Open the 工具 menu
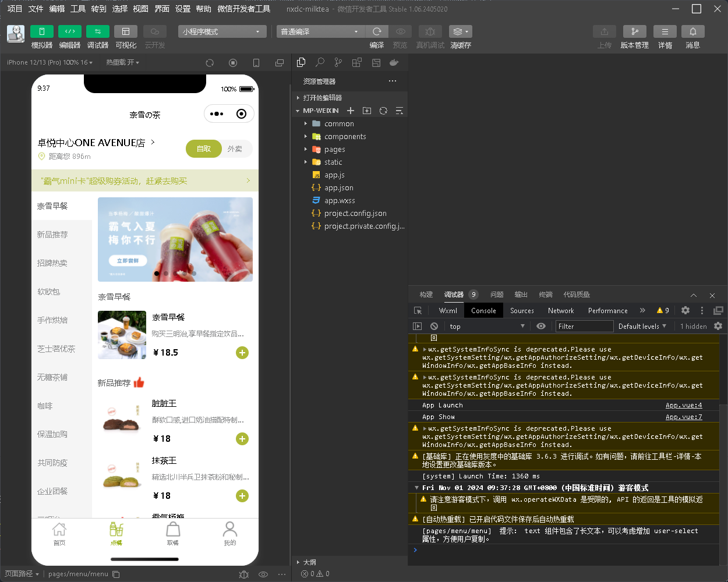 tap(78, 9)
